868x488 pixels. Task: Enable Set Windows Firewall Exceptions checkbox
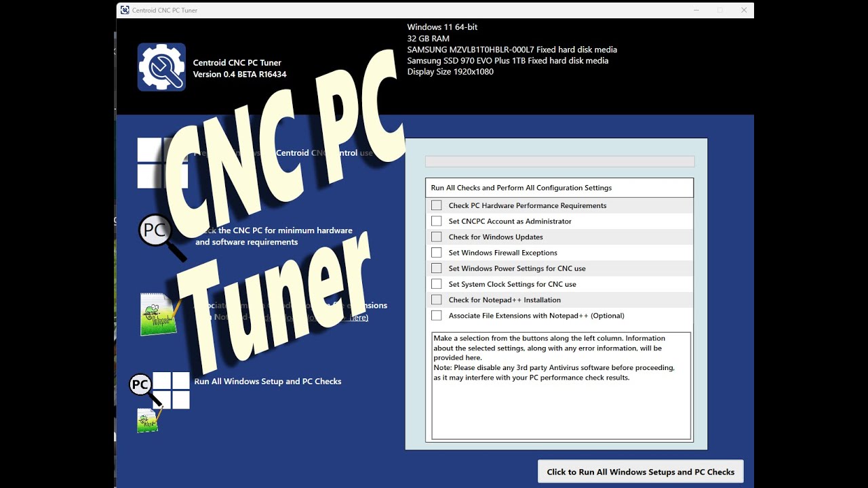coord(436,252)
